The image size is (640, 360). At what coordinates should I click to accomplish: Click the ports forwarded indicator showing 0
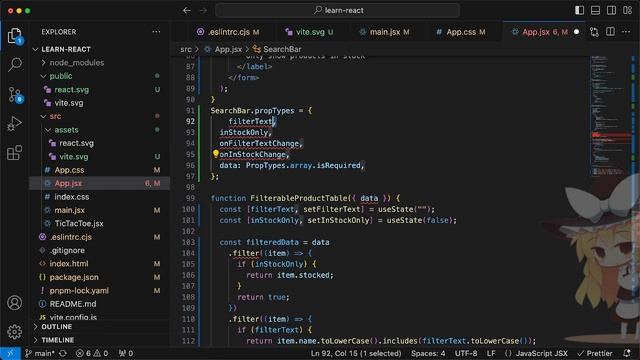[x=126, y=353]
